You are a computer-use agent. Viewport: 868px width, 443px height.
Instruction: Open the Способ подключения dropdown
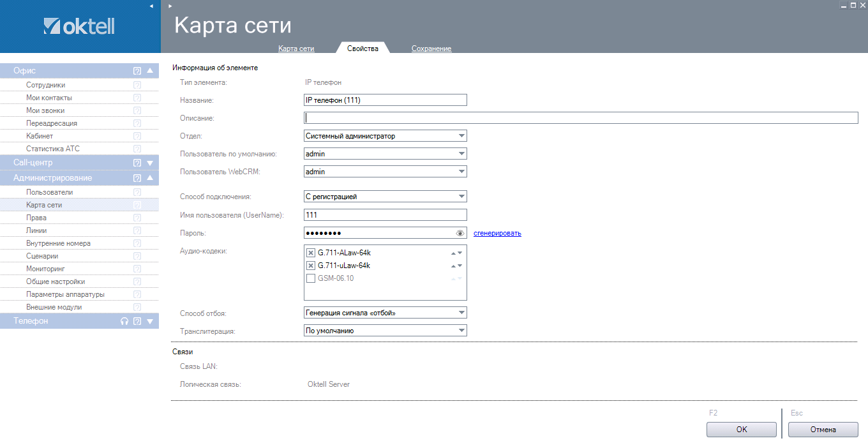(x=385, y=197)
